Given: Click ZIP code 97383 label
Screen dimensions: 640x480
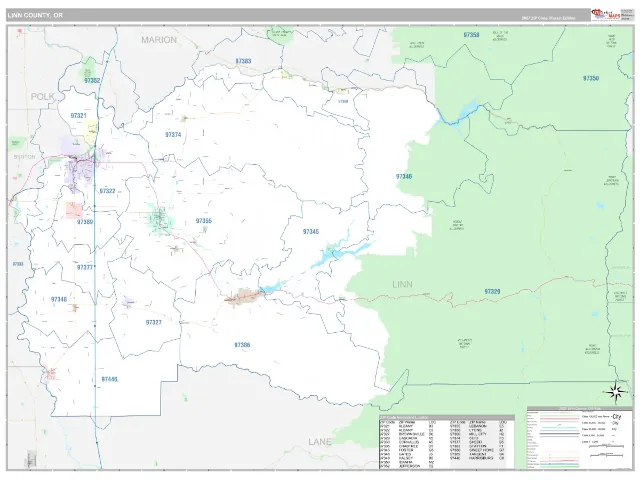Looking at the screenshot, I should point(243,61).
